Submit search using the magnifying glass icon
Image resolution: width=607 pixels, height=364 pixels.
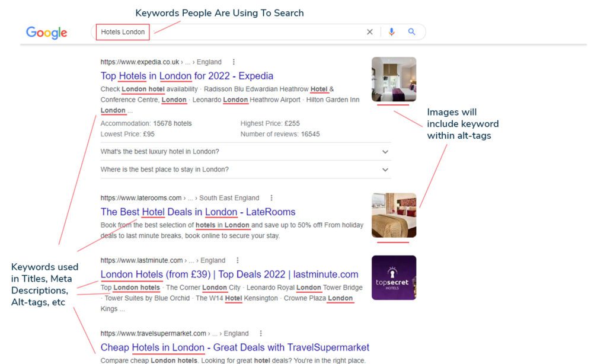click(x=411, y=32)
